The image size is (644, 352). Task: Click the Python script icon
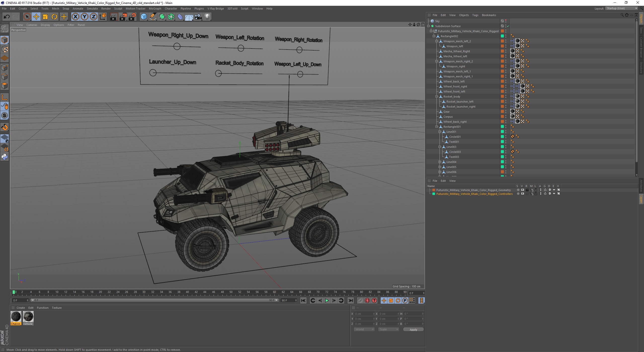pos(5,157)
